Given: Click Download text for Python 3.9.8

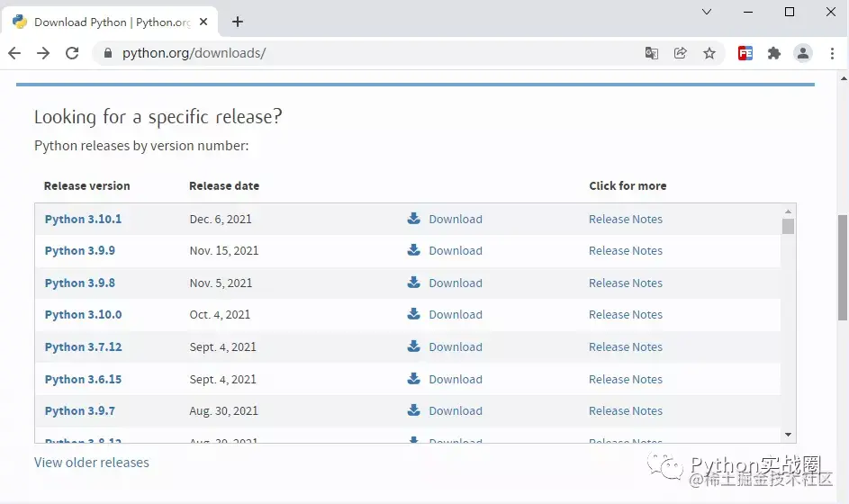Looking at the screenshot, I should (x=456, y=283).
